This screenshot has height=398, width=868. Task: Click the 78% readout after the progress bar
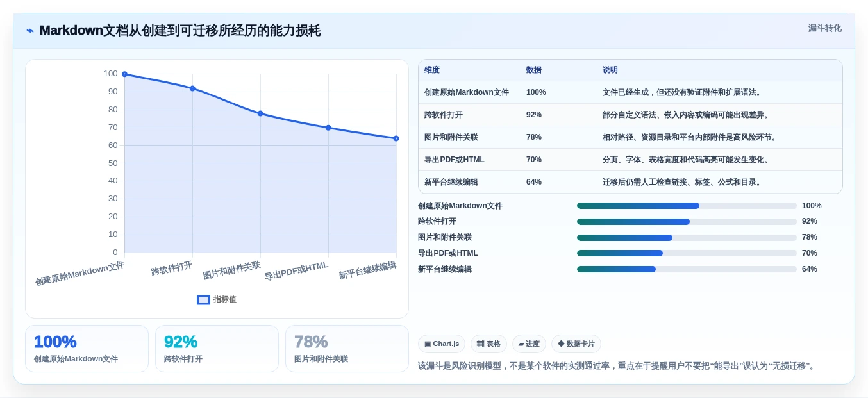tap(810, 237)
